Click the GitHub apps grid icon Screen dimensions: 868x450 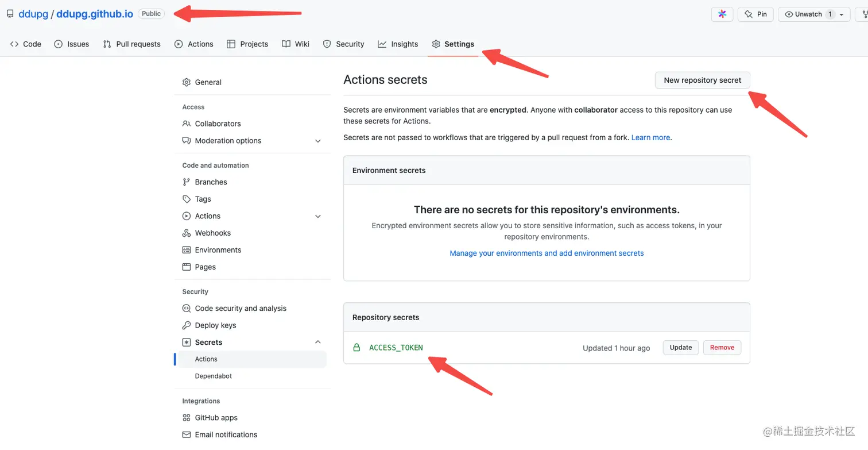(187, 418)
